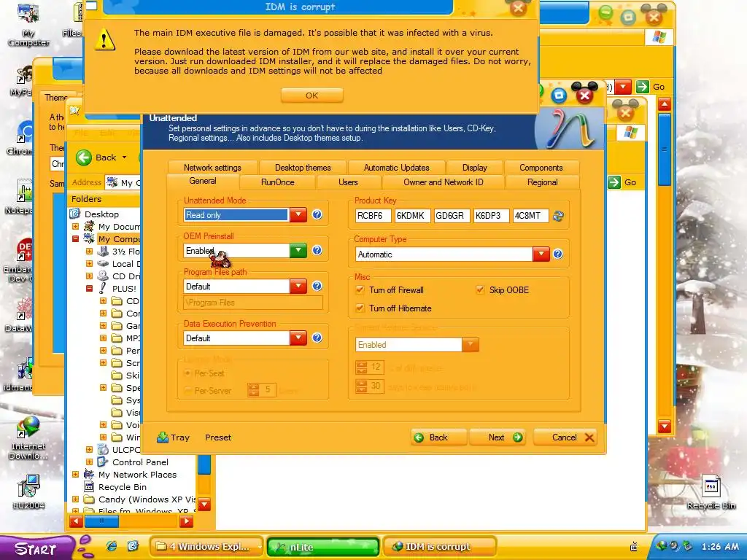Click the Tray icon in nLite

[x=163, y=437]
